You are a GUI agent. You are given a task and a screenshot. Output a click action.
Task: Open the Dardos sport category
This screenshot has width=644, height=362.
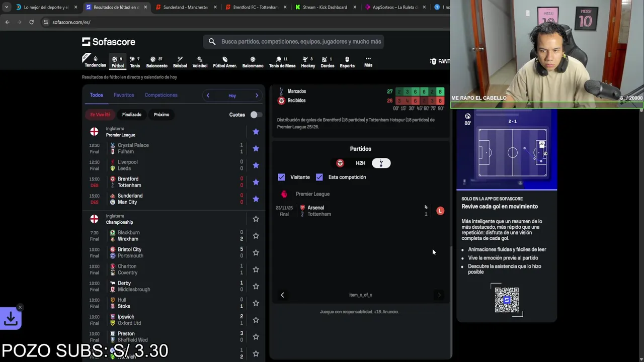pos(328,62)
